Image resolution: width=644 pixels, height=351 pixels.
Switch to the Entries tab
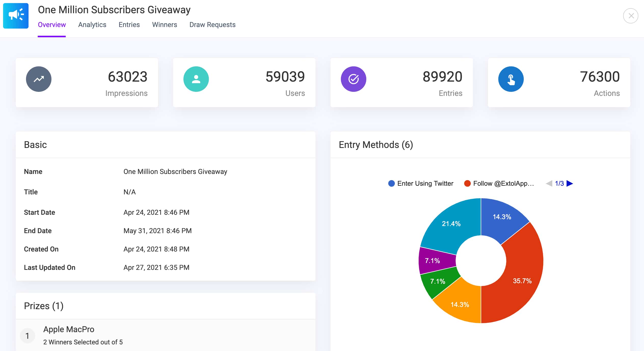point(129,24)
